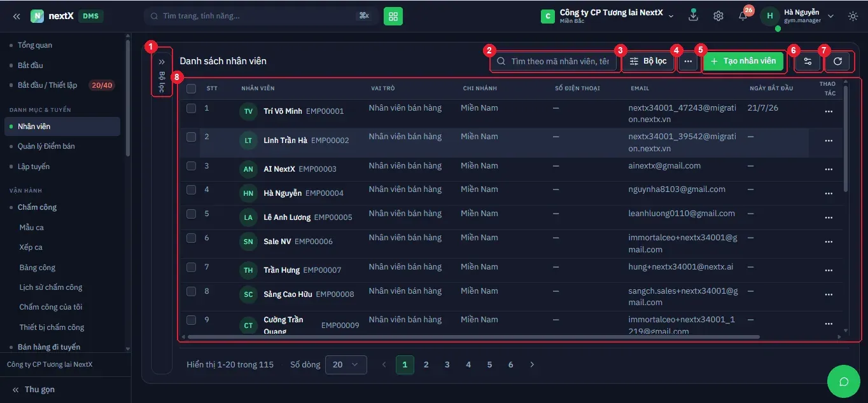The height and width of the screenshot is (403, 868).
Task: Open row actions for Lê Anh Lương
Action: coord(828,217)
